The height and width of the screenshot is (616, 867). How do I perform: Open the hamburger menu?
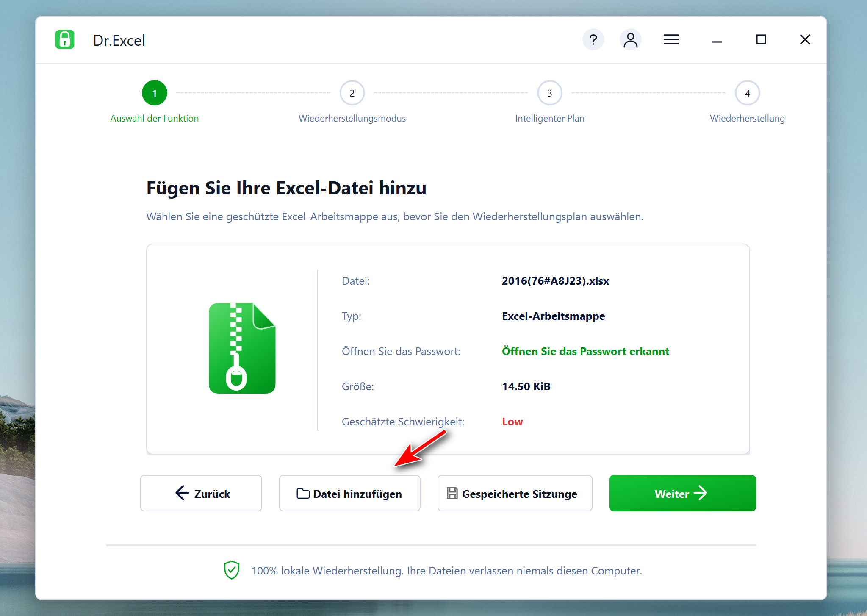click(x=671, y=40)
